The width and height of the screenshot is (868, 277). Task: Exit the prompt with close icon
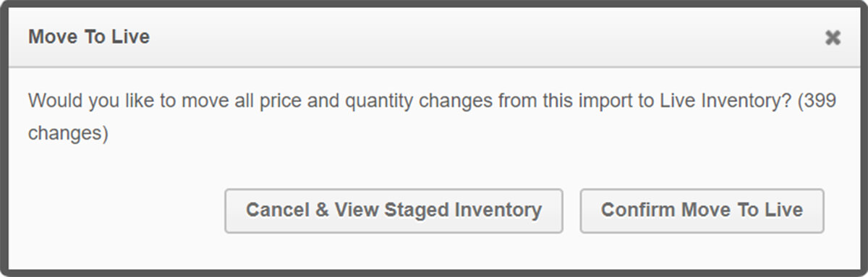tap(833, 38)
